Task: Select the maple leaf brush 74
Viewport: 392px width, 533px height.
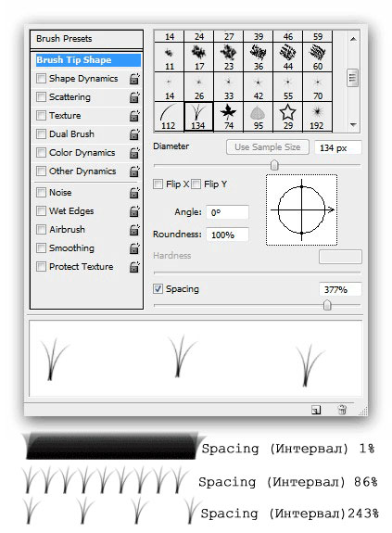Action: [x=229, y=116]
